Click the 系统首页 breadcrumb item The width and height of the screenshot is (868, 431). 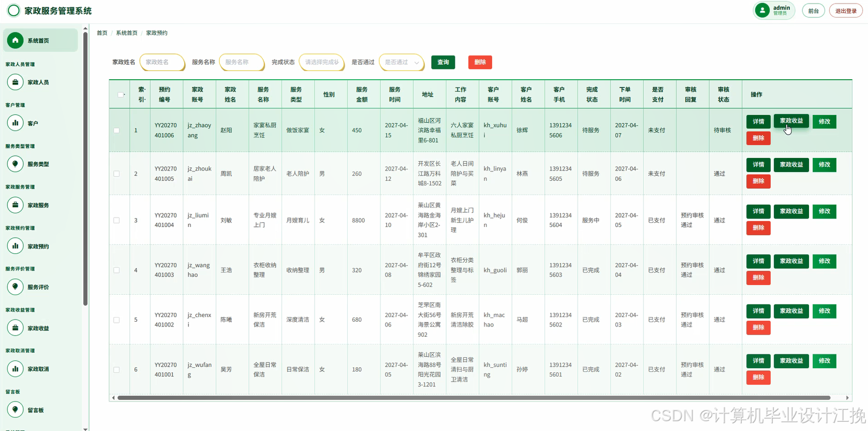[127, 33]
